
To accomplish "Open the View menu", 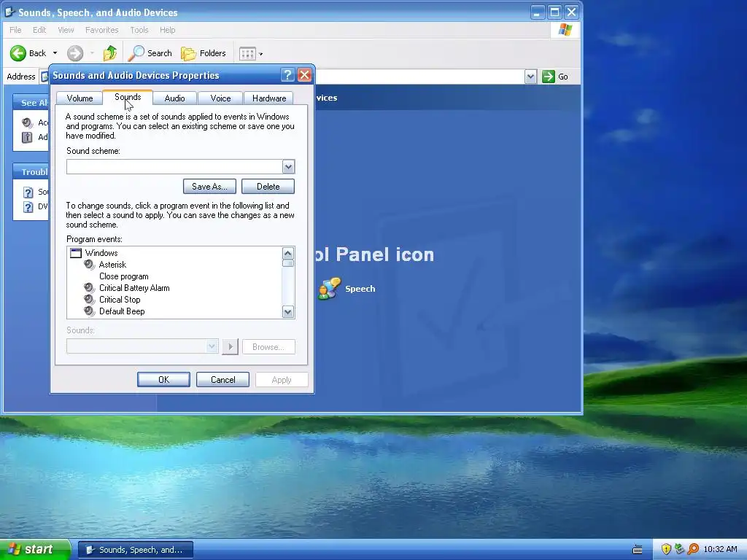I will point(66,30).
